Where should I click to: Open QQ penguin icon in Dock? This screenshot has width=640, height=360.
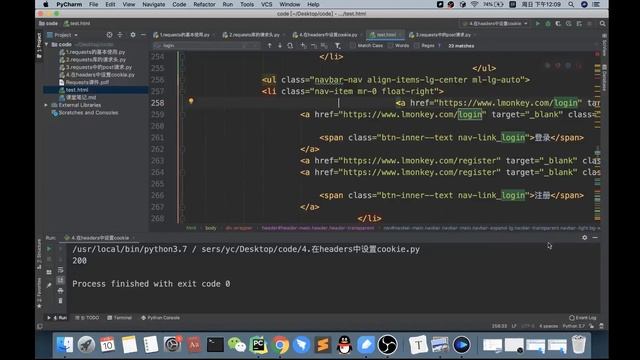point(344,345)
